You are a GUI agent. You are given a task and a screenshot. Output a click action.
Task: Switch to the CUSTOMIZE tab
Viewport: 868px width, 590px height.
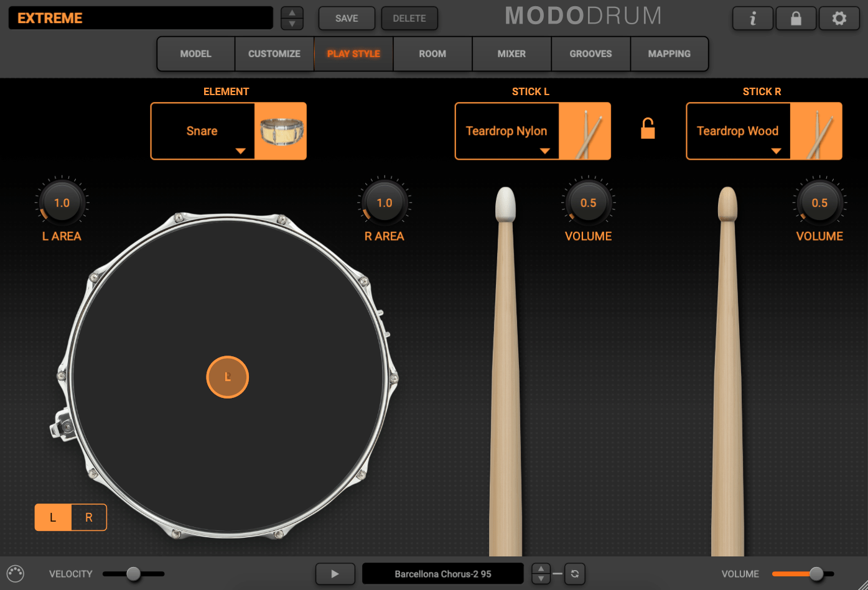[274, 54]
